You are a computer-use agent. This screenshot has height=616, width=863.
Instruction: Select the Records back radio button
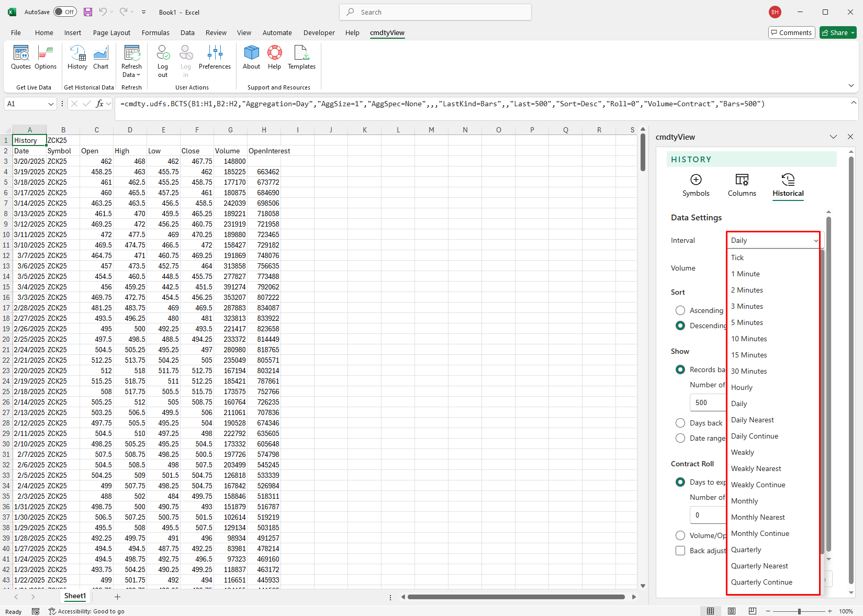[x=680, y=369]
